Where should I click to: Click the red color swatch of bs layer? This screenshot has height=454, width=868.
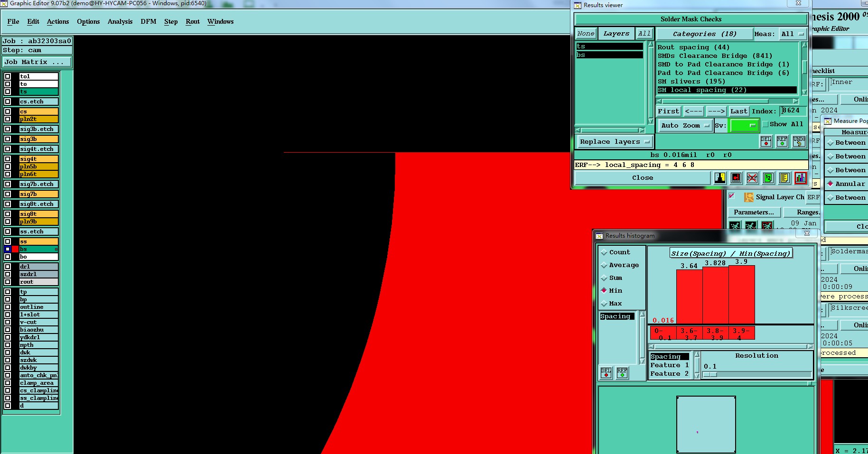click(15, 249)
